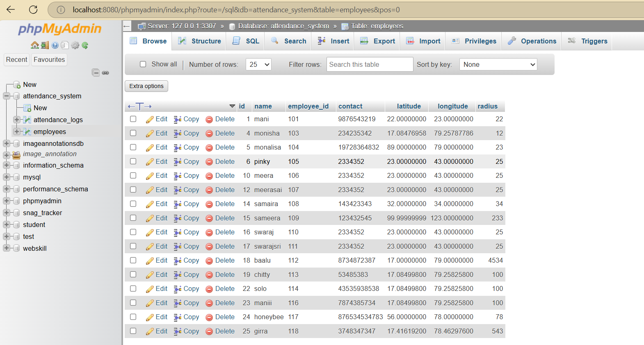Click the browser address bar URL
Viewport: 644px width, 345px height.
point(236,9)
